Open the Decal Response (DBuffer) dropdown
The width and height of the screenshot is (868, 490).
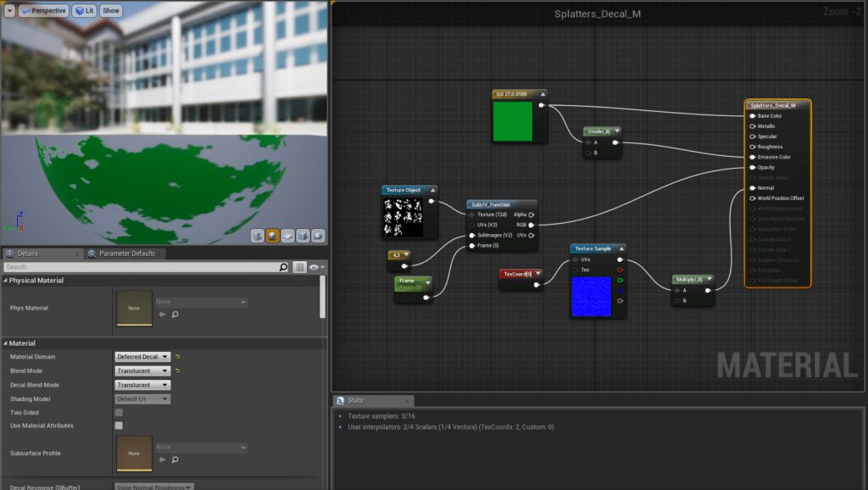(x=154, y=487)
